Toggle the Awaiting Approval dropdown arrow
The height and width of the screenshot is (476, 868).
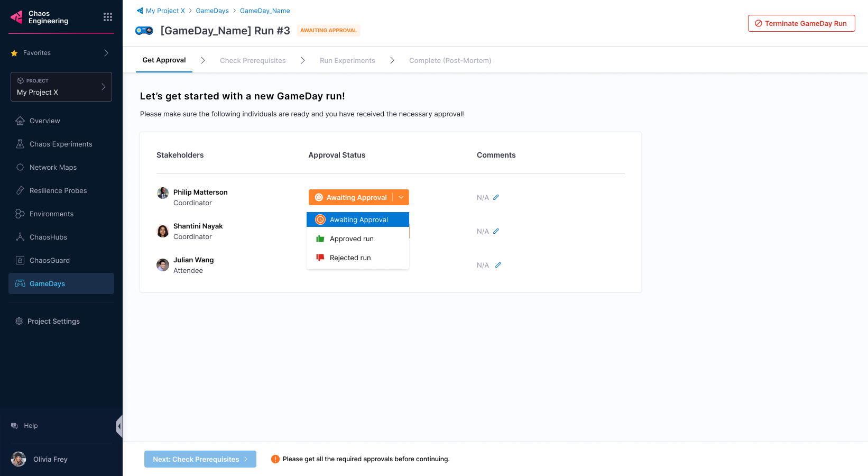401,197
